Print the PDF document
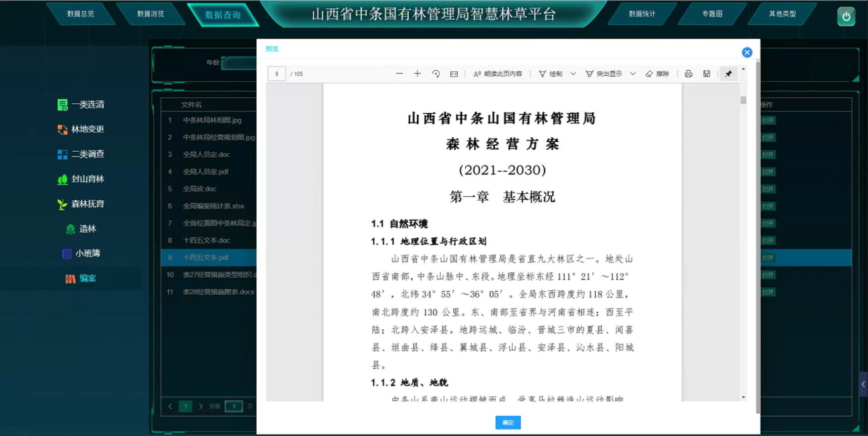The width and height of the screenshot is (868, 436). 688,74
